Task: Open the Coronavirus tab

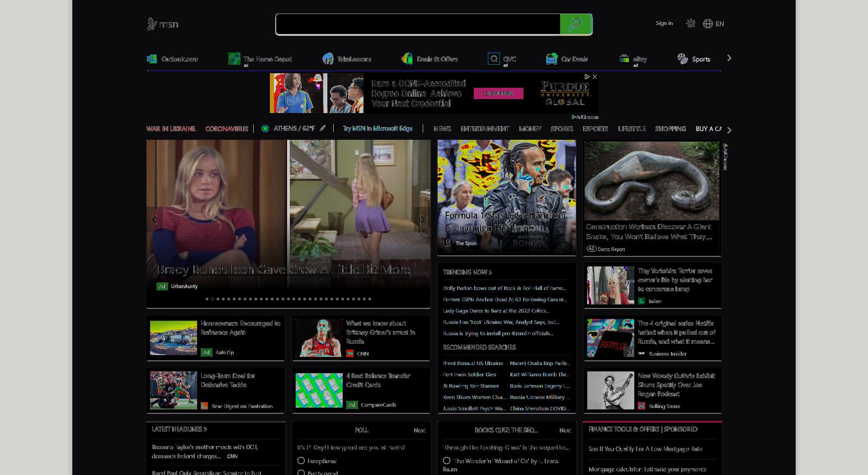Action: (x=226, y=129)
